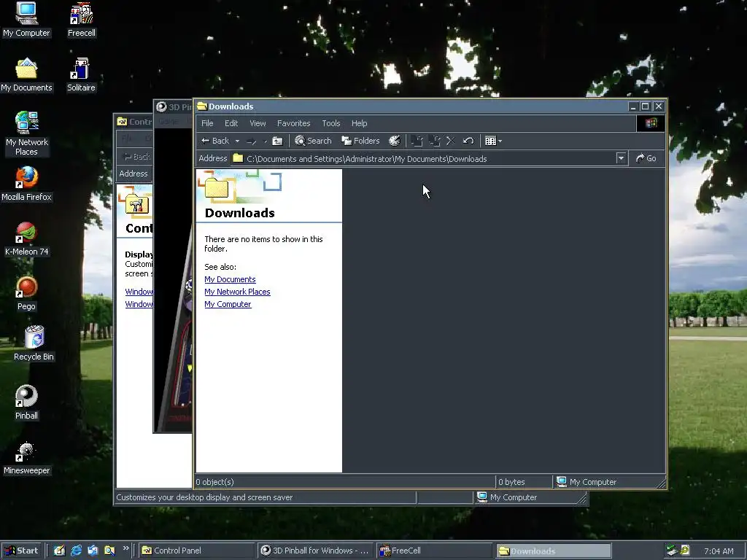Click the Start button
The height and width of the screenshot is (560, 747).
tap(21, 551)
